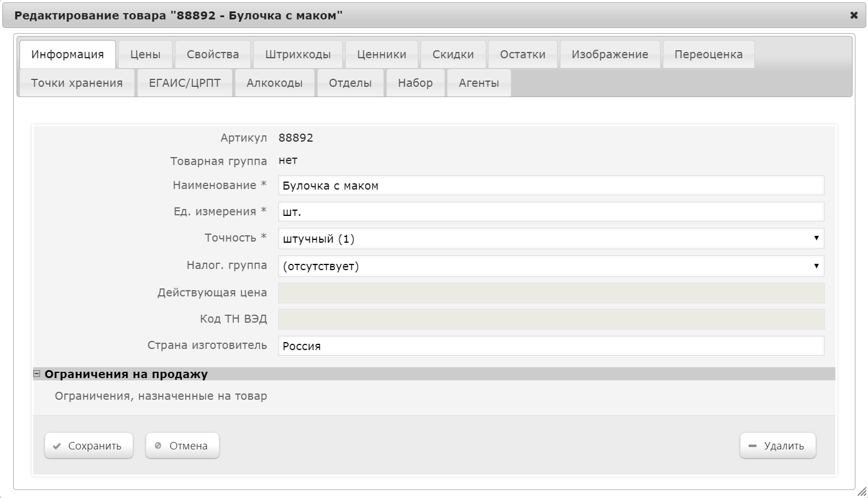Focus the Наименование input field
The height and width of the screenshot is (498, 868).
(551, 186)
